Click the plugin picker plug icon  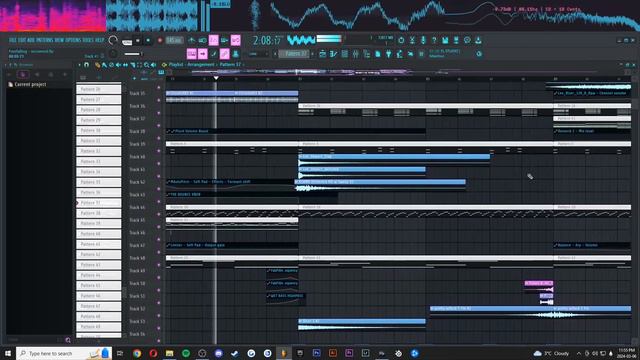(x=389, y=54)
